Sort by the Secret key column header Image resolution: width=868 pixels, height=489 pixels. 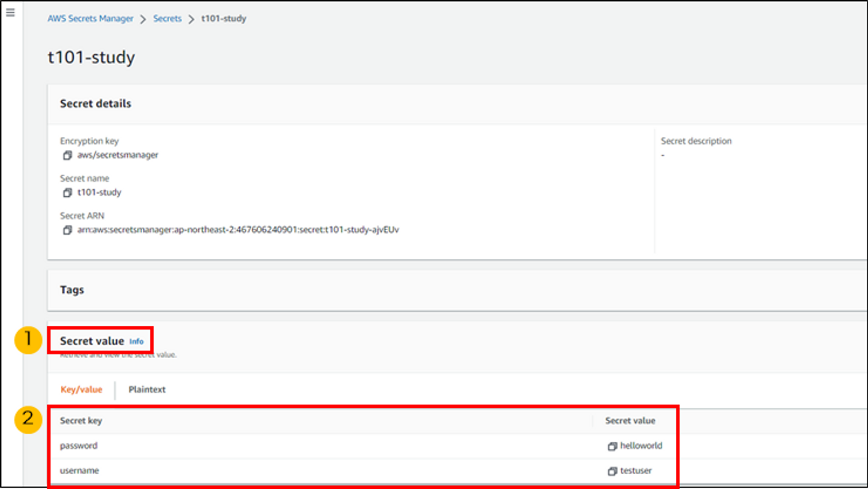81,421
